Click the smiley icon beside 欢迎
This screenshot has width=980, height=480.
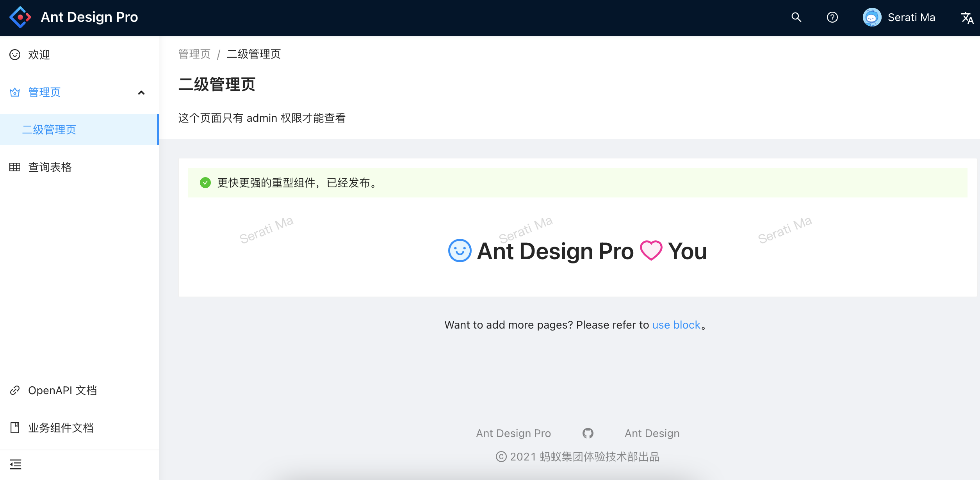point(15,55)
